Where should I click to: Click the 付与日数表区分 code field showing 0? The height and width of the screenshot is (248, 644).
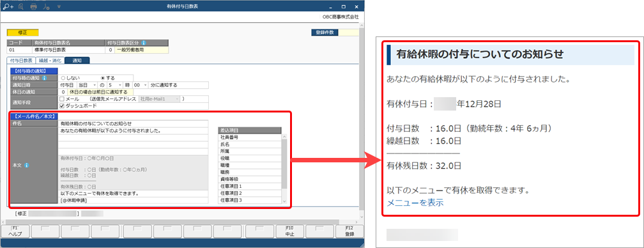(110, 50)
